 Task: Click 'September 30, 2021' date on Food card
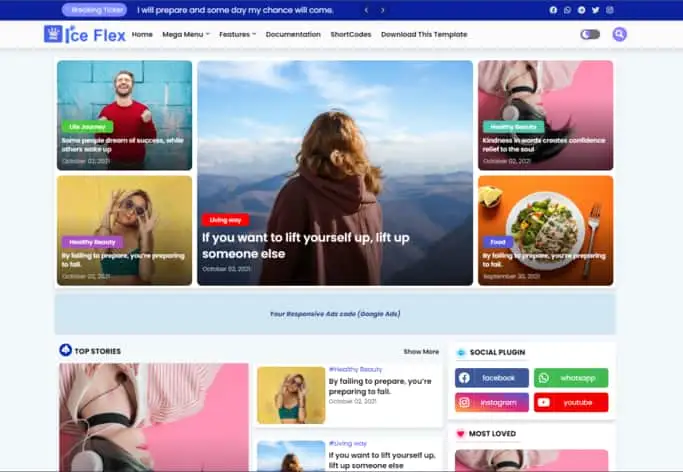tap(511, 276)
